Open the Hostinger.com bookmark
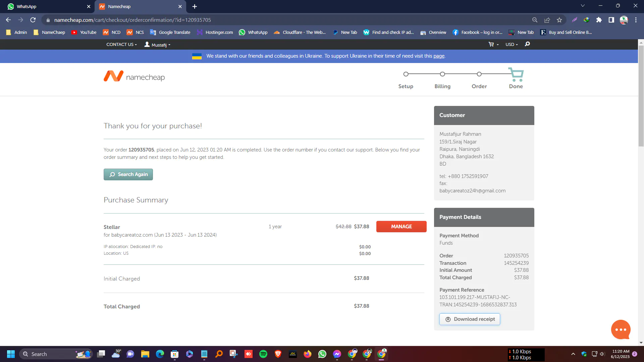Screen dimensions: 644x362 [215, 32]
